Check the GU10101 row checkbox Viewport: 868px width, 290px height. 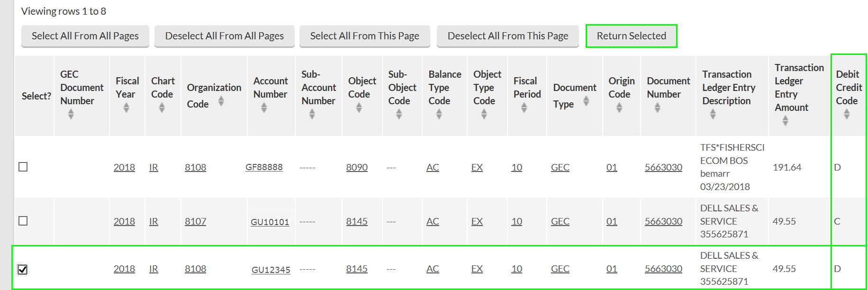tap(23, 221)
